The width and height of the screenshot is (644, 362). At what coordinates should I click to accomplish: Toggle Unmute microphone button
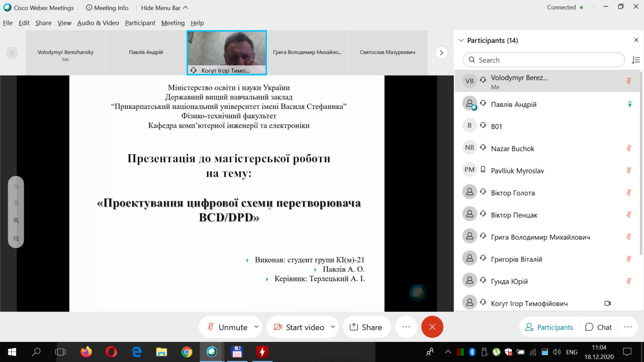(227, 327)
